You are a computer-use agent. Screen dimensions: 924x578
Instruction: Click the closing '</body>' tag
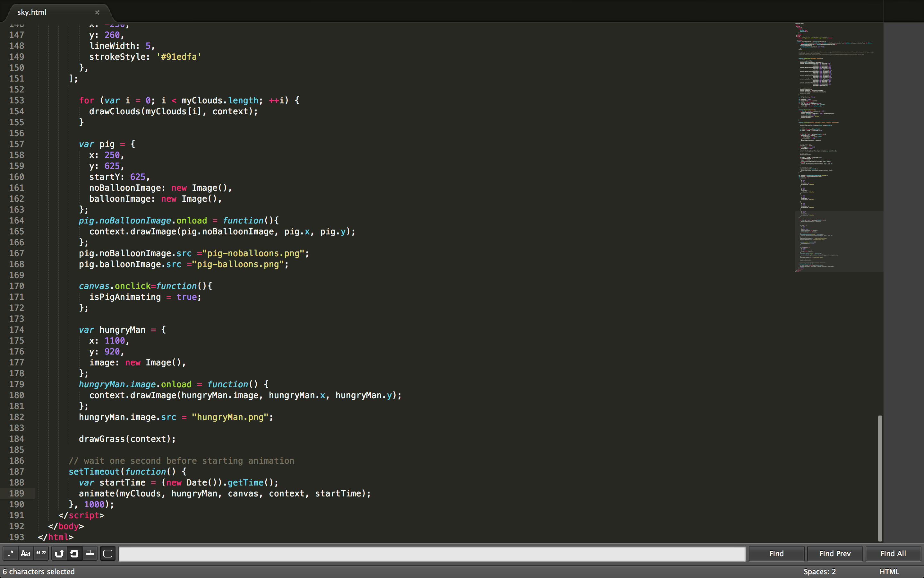(66, 526)
